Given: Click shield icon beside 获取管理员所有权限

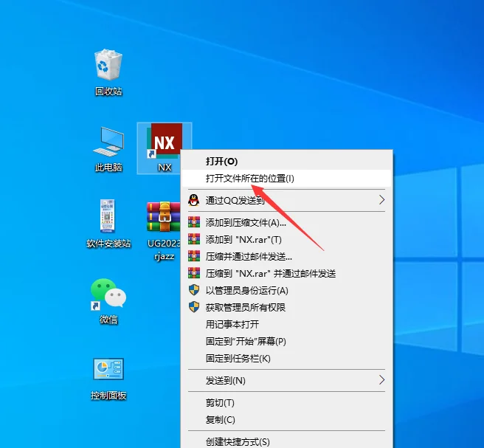Looking at the screenshot, I should pyautogui.click(x=194, y=307).
